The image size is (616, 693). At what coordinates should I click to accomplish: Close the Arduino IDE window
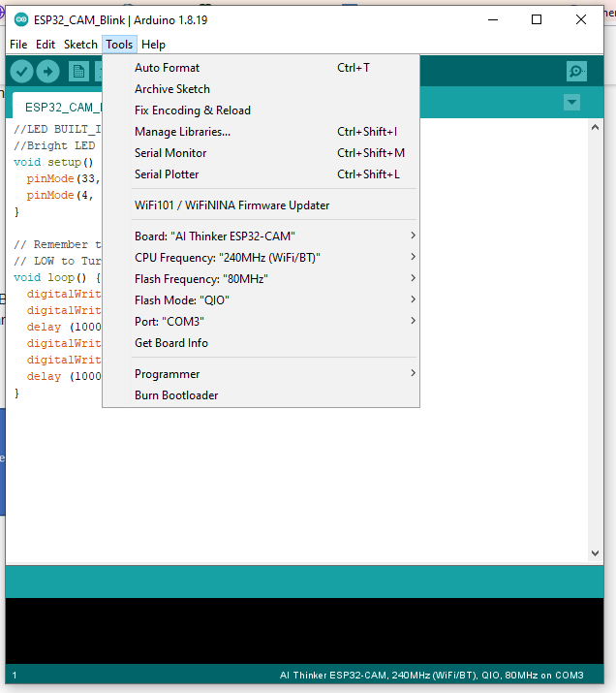[581, 20]
